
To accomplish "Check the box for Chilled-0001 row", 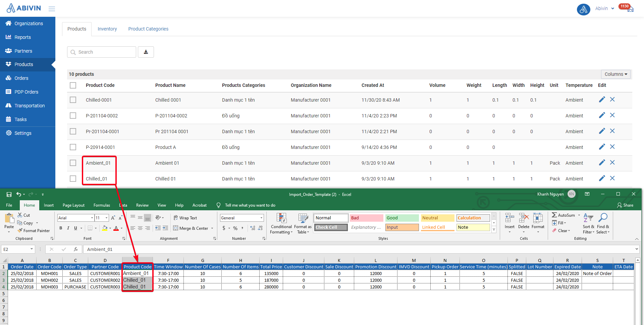I will click(x=73, y=100).
